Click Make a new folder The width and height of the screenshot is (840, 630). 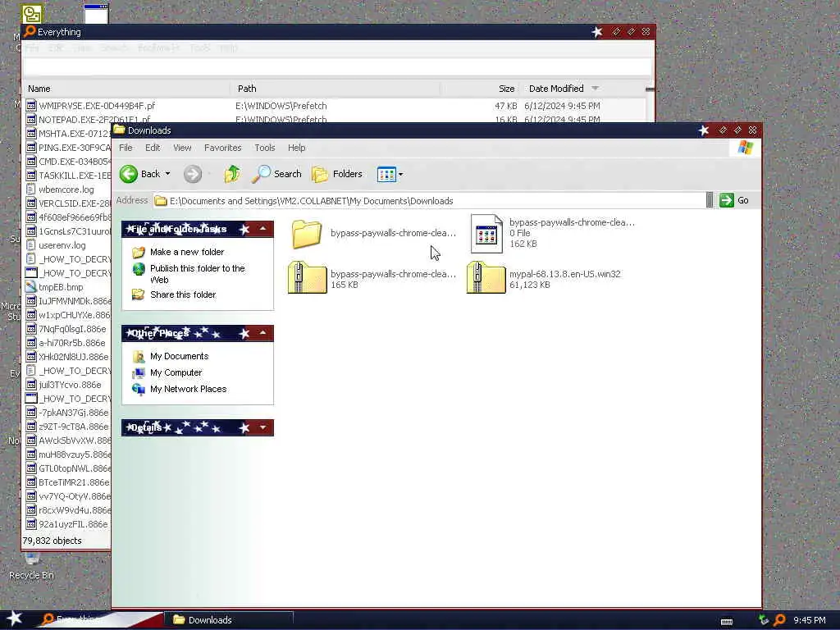pos(187,252)
